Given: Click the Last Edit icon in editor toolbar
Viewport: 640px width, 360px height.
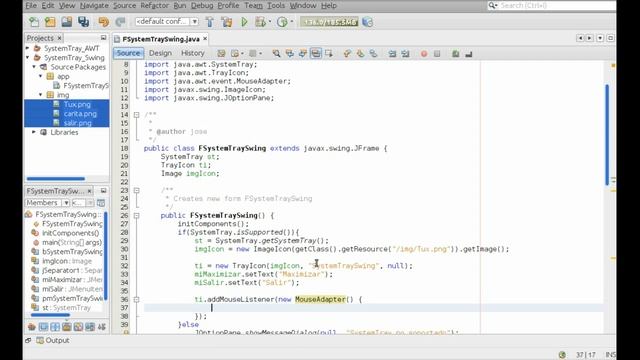Looking at the screenshot, I should (x=221, y=53).
